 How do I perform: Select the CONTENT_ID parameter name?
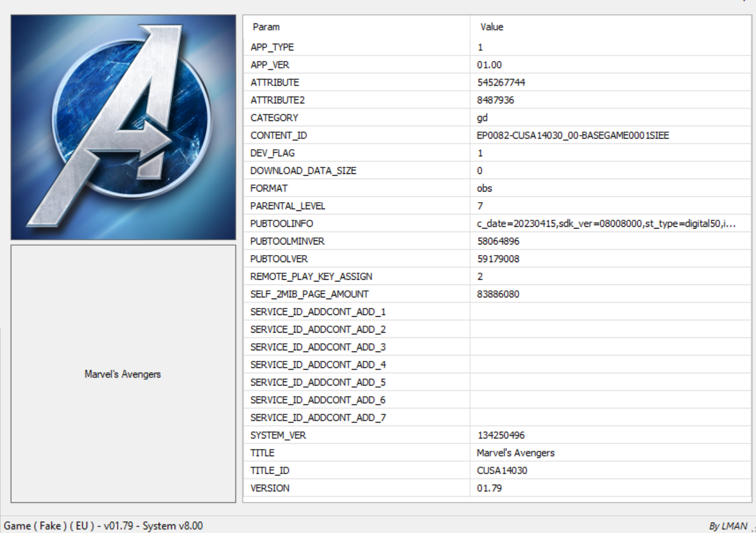[x=278, y=136]
